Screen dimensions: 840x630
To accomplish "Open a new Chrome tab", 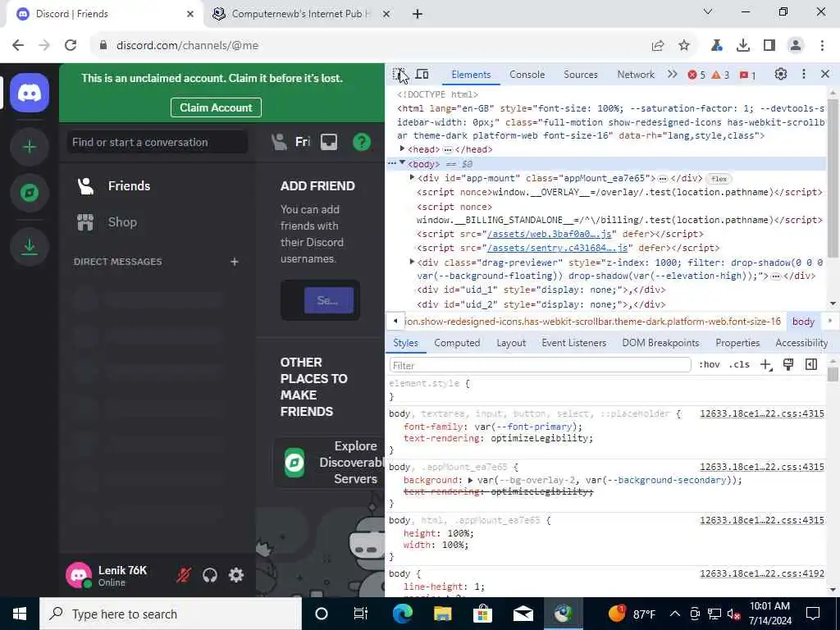I will pyautogui.click(x=418, y=14).
